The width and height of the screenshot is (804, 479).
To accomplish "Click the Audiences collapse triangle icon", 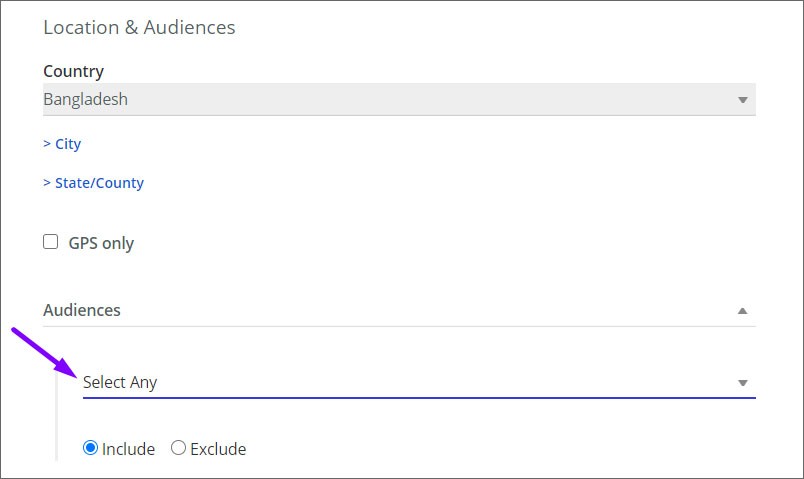I will pos(742,311).
